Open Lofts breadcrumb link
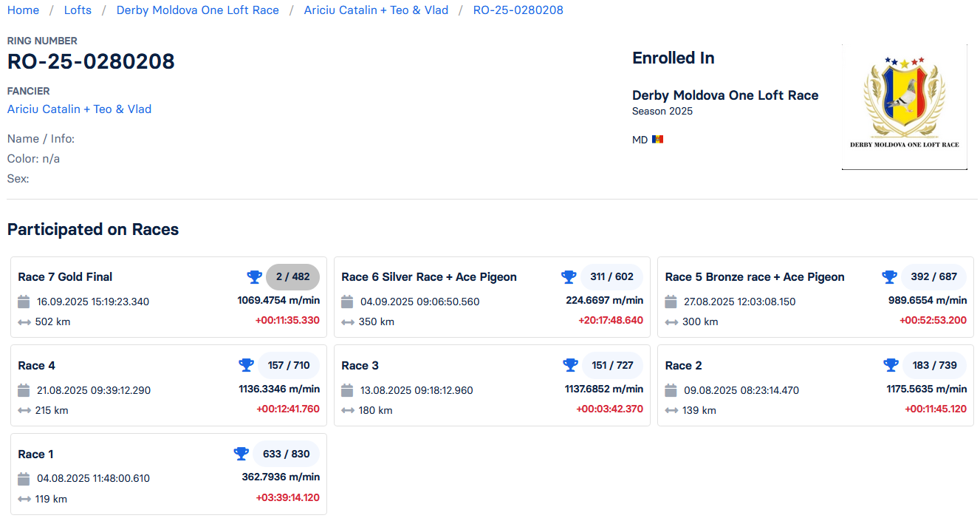The width and height of the screenshot is (980, 521). coord(78,10)
